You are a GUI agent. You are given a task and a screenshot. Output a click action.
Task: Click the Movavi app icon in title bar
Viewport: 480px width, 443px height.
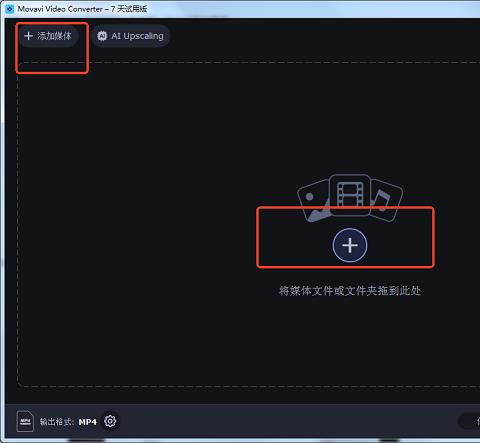(10, 9)
